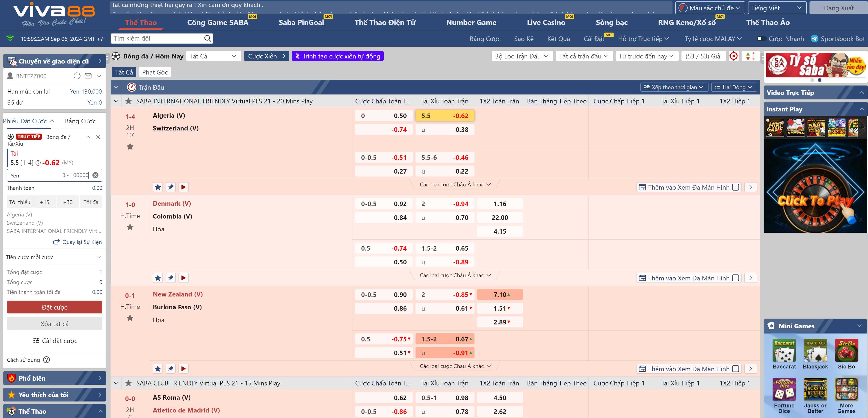Viewport: 868px width, 418px height.
Task: Check multi-view box for Denmark match
Action: [736, 278]
